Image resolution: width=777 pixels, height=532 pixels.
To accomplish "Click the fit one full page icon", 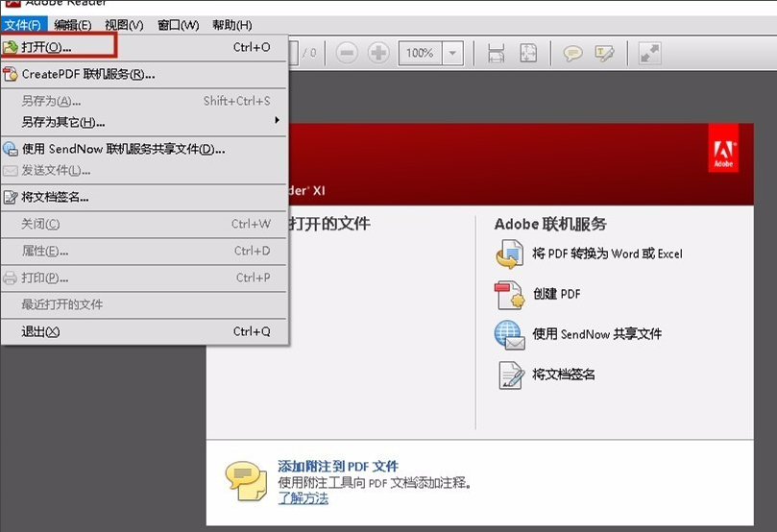I will (528, 53).
